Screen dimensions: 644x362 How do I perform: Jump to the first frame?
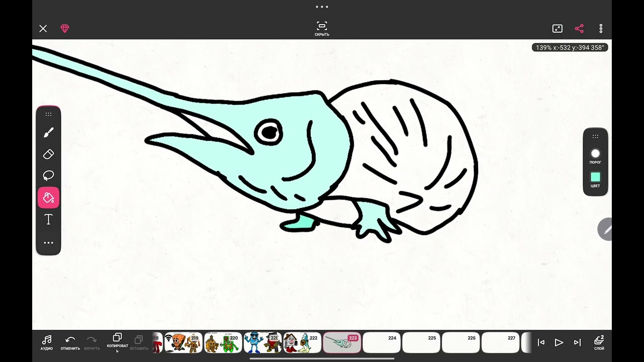click(541, 342)
